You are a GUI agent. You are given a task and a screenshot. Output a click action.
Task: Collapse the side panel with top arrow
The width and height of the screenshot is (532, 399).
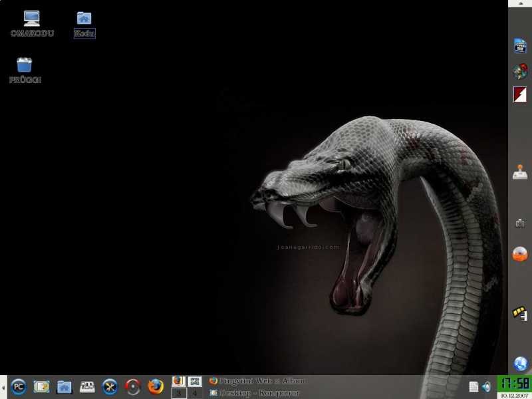pyautogui.click(x=520, y=3)
